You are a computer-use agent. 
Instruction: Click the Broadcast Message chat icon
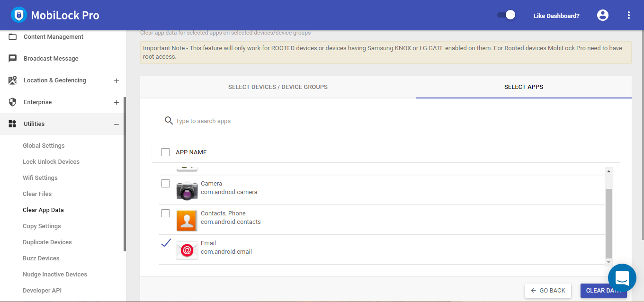point(13,59)
